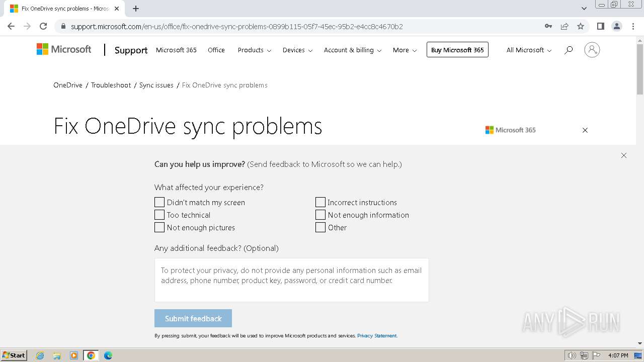The width and height of the screenshot is (644, 362).
Task: Open the site search magnifier
Action: 569,50
